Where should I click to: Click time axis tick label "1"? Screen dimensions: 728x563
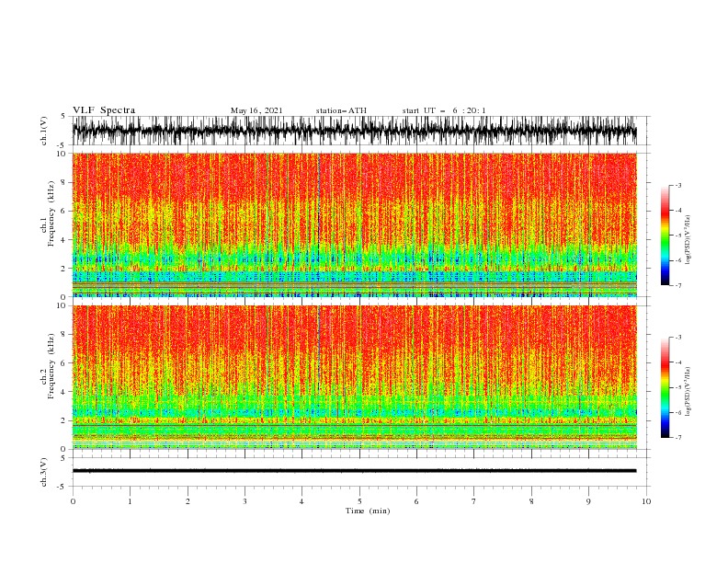click(130, 501)
